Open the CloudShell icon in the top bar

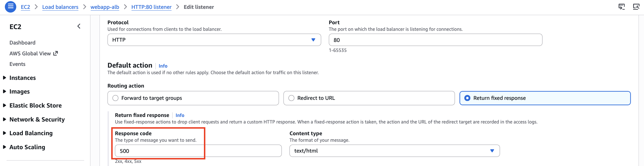pos(622,7)
